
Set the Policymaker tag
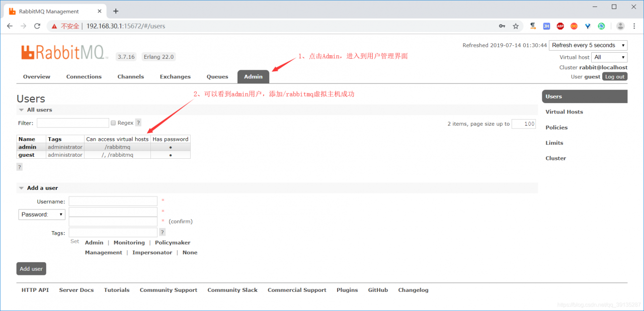pos(173,243)
